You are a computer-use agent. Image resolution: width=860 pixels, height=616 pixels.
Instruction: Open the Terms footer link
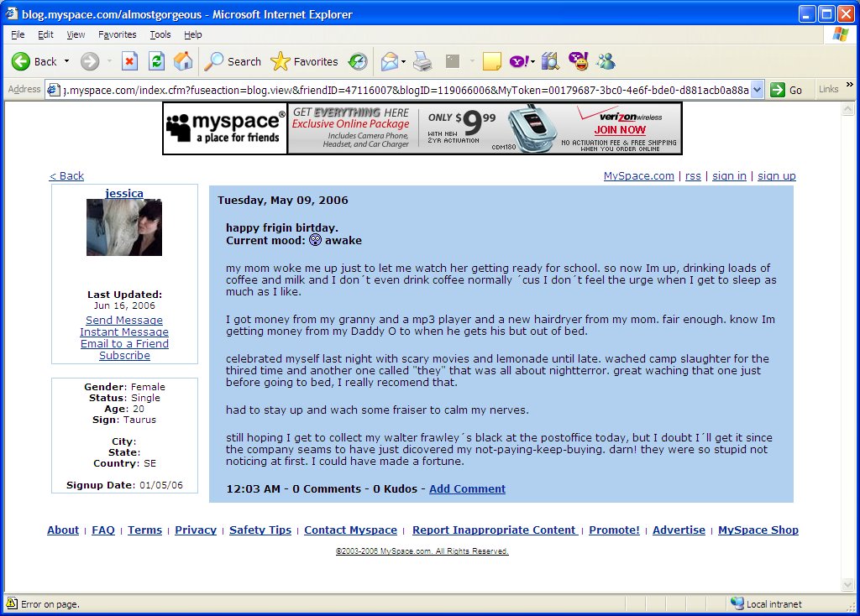click(144, 530)
